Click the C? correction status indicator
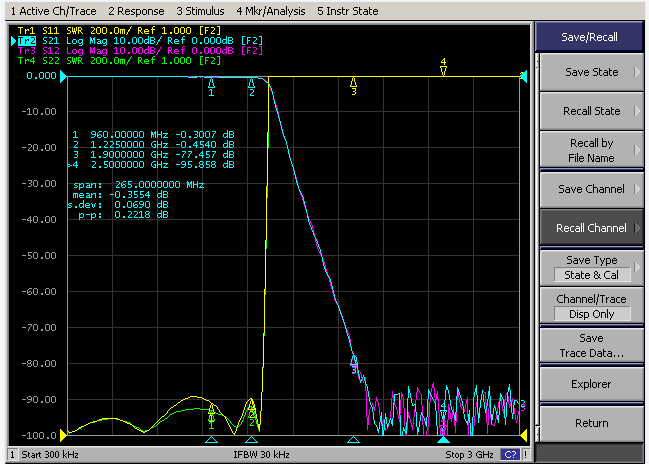 [x=510, y=454]
